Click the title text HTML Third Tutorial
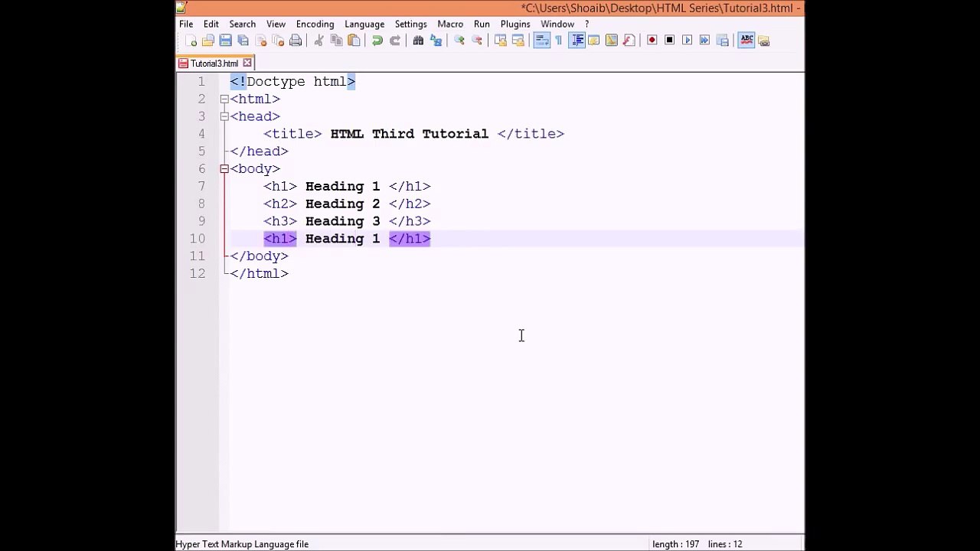 pos(409,134)
